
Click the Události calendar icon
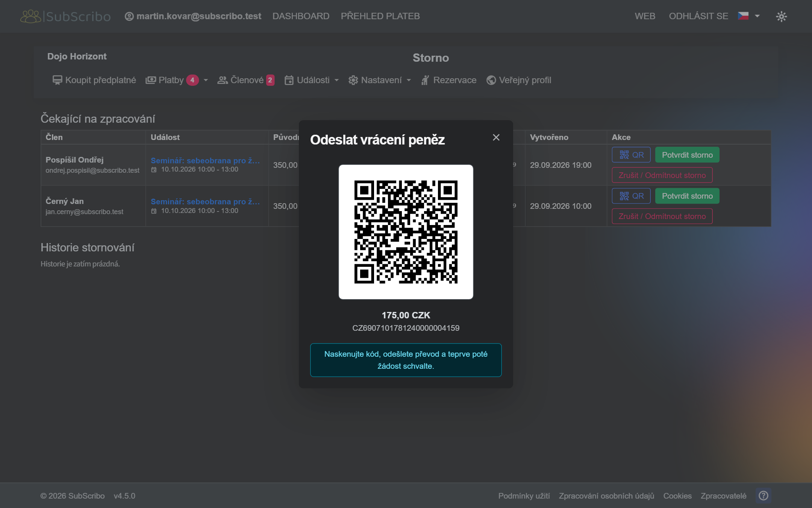(x=289, y=80)
